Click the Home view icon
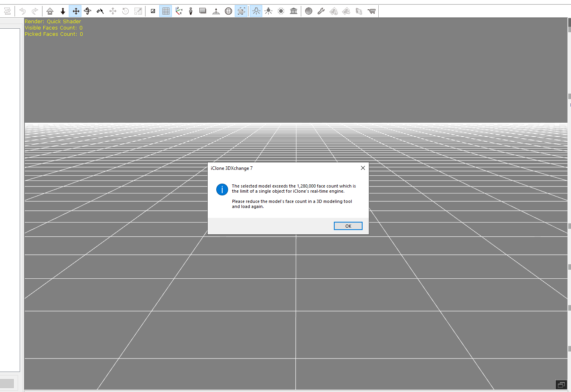This screenshot has width=571, height=392. (x=50, y=11)
